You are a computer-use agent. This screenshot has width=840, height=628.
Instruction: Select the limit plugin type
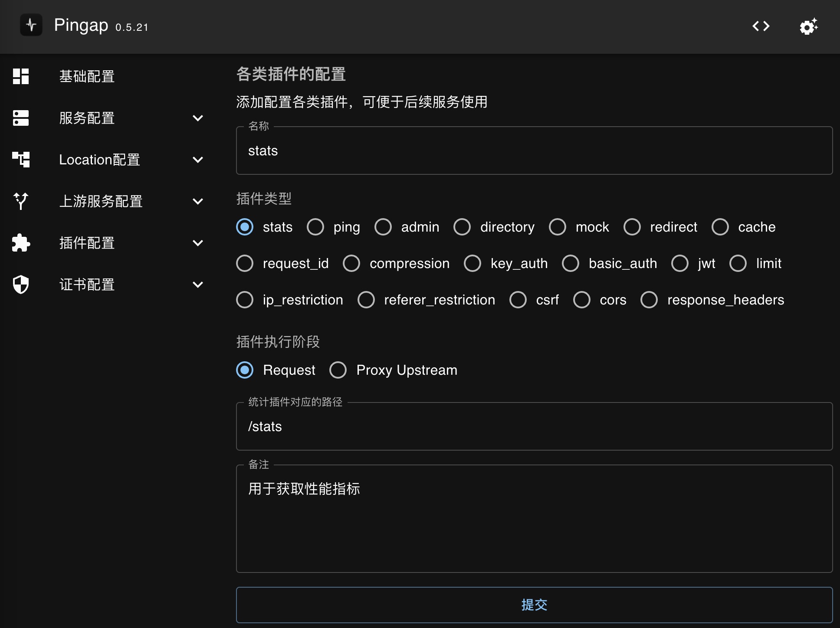(x=738, y=263)
